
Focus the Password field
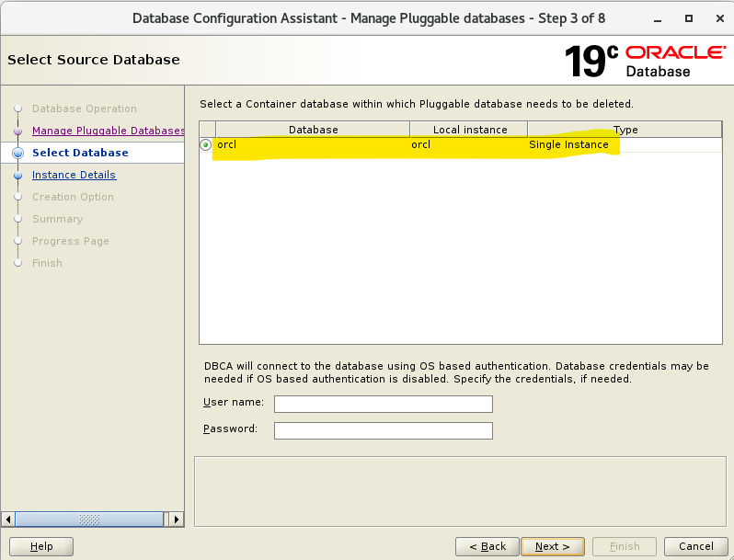384,431
